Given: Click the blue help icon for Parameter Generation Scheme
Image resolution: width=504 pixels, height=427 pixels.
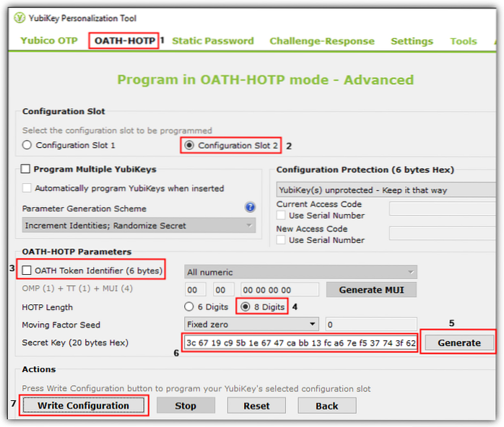Looking at the screenshot, I should click(250, 208).
